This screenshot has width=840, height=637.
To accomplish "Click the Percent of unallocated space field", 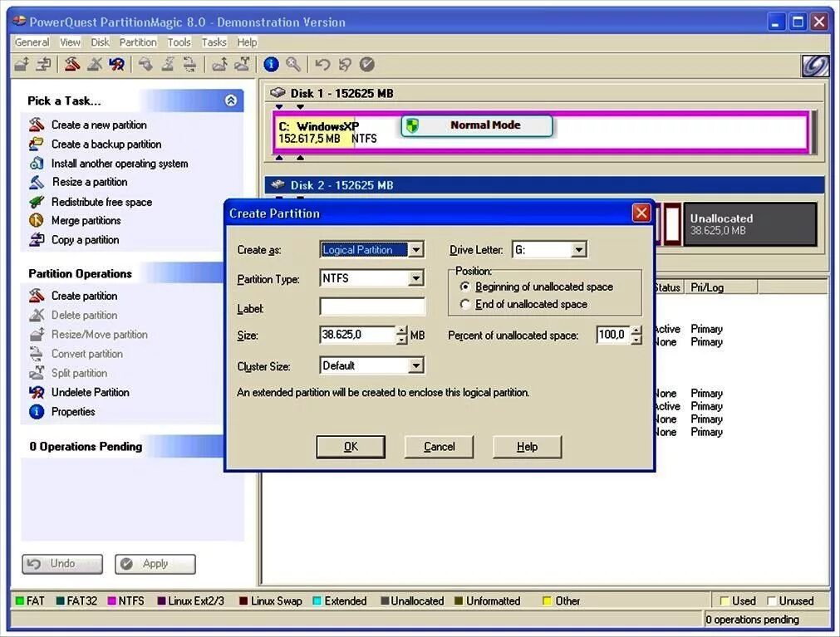I will 613,335.
